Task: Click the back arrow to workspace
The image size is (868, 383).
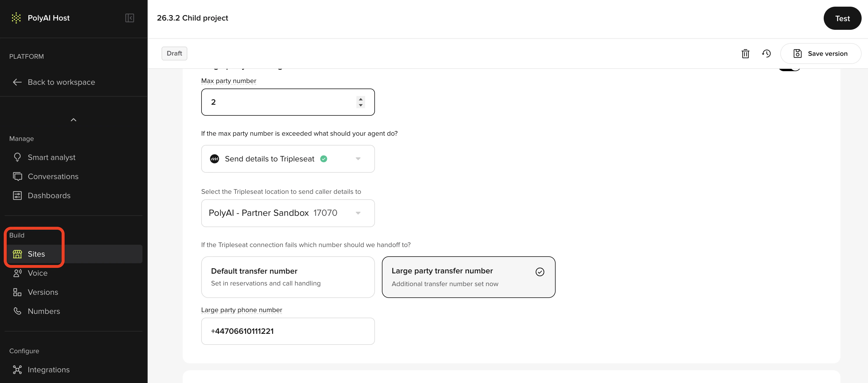Action: 17,82
